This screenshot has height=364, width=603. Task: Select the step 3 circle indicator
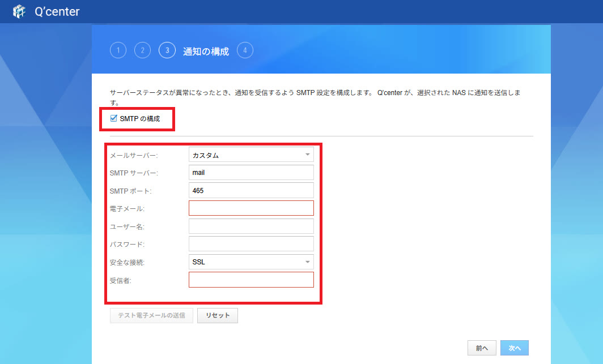coord(167,50)
